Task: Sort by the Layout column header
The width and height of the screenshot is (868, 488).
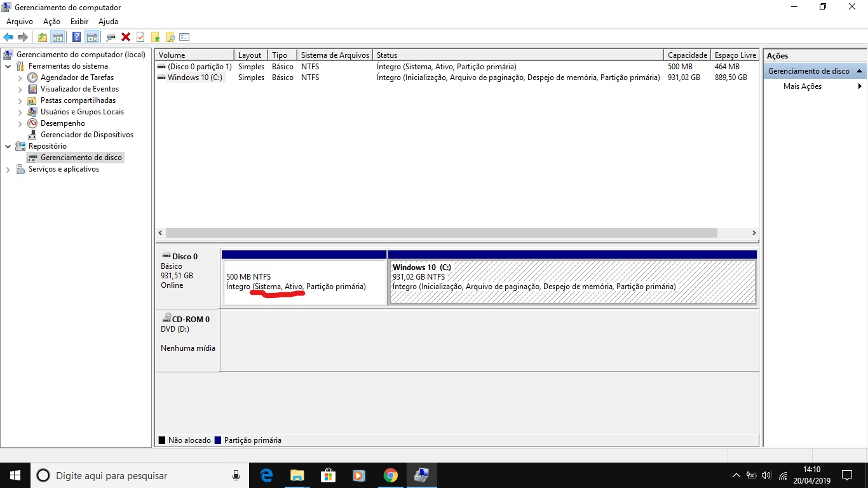Action: [251, 55]
